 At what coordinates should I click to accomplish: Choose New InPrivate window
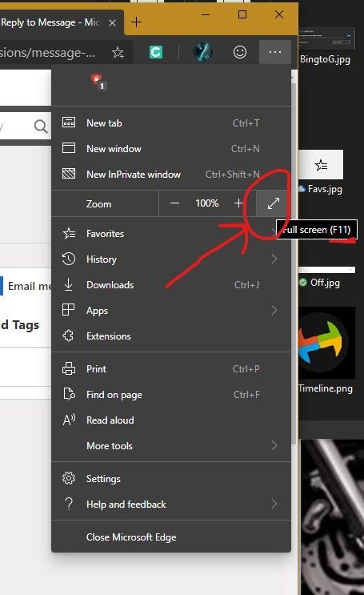coord(171,174)
